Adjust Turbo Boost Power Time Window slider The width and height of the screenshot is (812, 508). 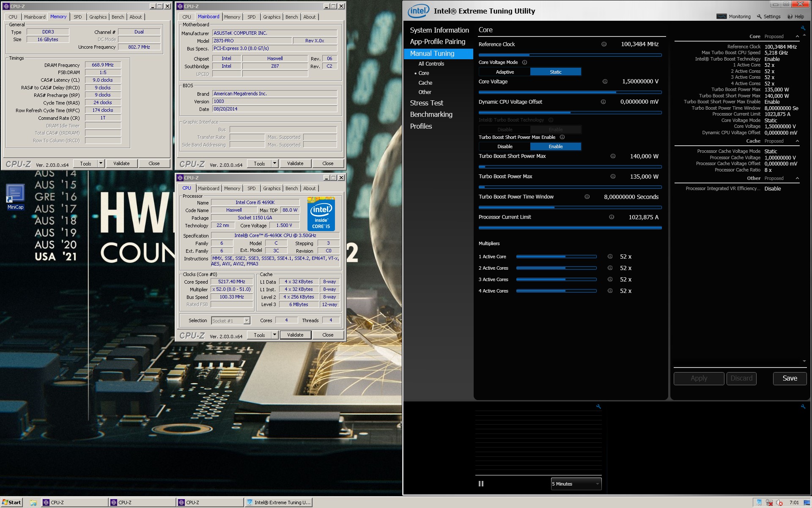click(570, 207)
